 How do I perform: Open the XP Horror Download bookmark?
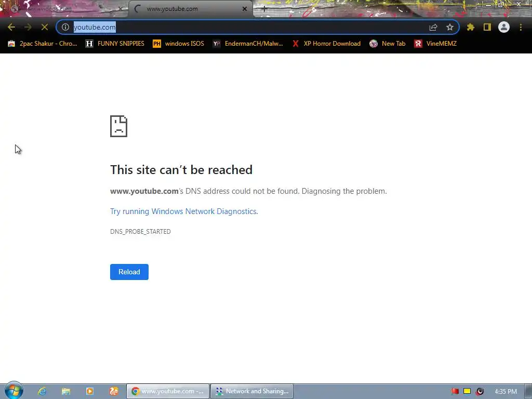(326, 44)
